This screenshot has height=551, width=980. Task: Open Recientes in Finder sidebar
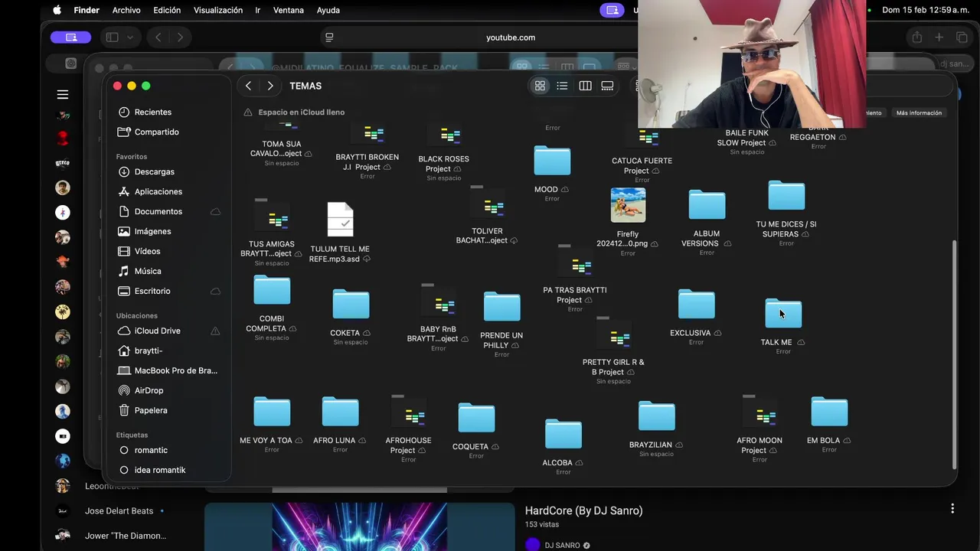(153, 112)
